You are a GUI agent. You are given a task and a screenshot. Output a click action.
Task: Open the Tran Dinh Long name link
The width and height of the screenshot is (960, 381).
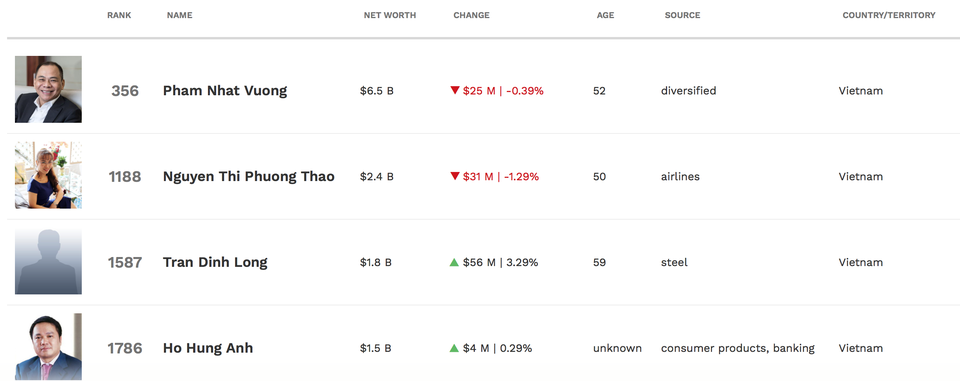coord(215,263)
